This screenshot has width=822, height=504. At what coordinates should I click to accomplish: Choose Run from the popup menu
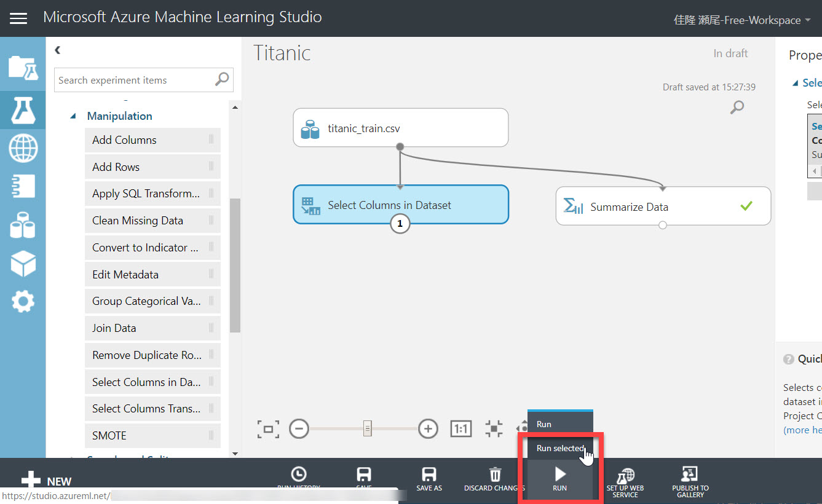click(560, 424)
